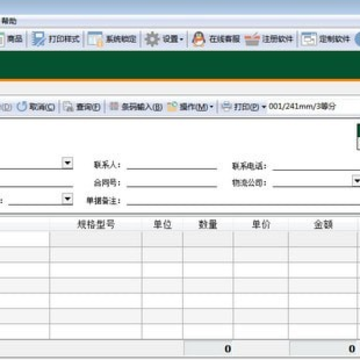
Task: Focus the 联系电话 input field
Action: tap(316, 165)
